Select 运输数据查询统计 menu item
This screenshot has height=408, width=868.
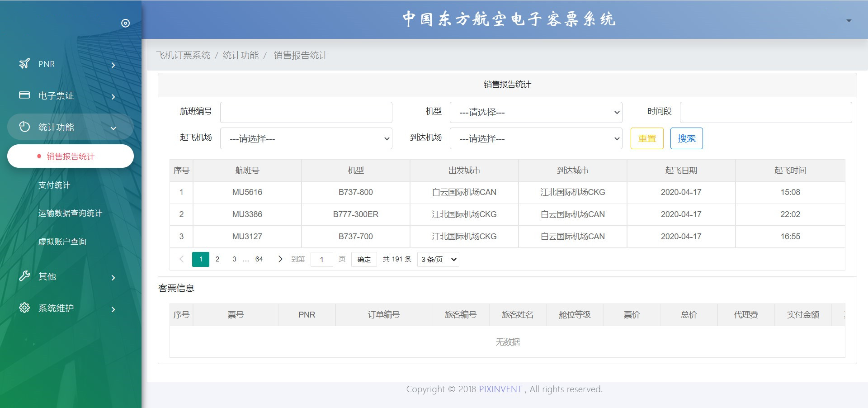tap(70, 213)
